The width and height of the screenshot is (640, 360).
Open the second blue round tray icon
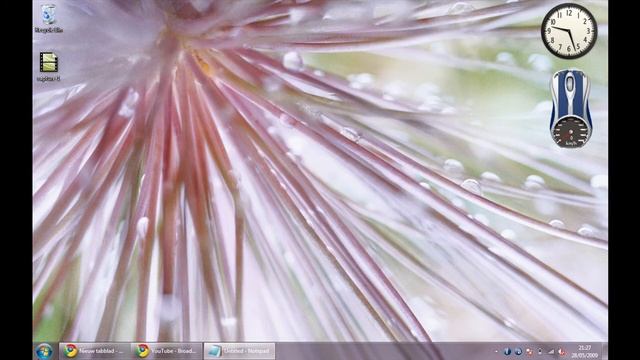pyautogui.click(x=518, y=351)
